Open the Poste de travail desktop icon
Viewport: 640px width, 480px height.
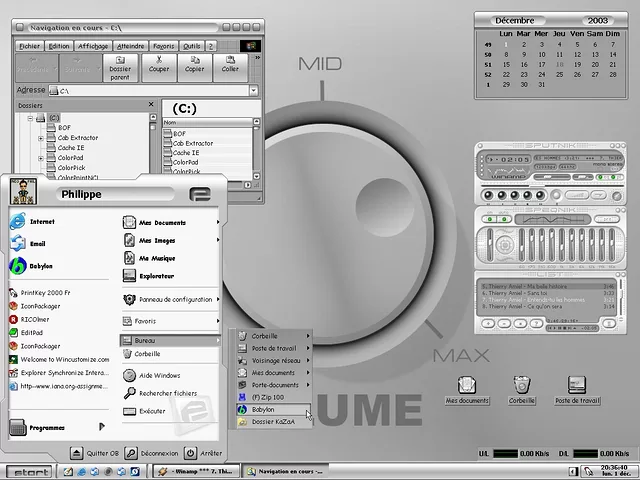pos(577,387)
